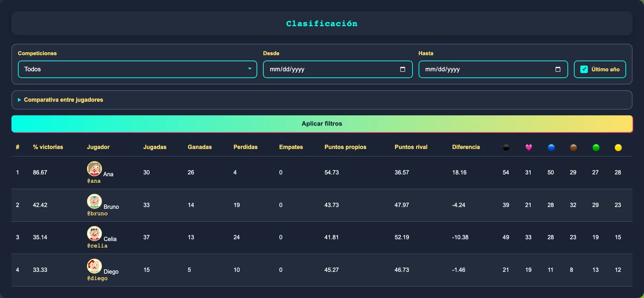
Task: Open Bruno's avatar picture
Action: tap(94, 201)
